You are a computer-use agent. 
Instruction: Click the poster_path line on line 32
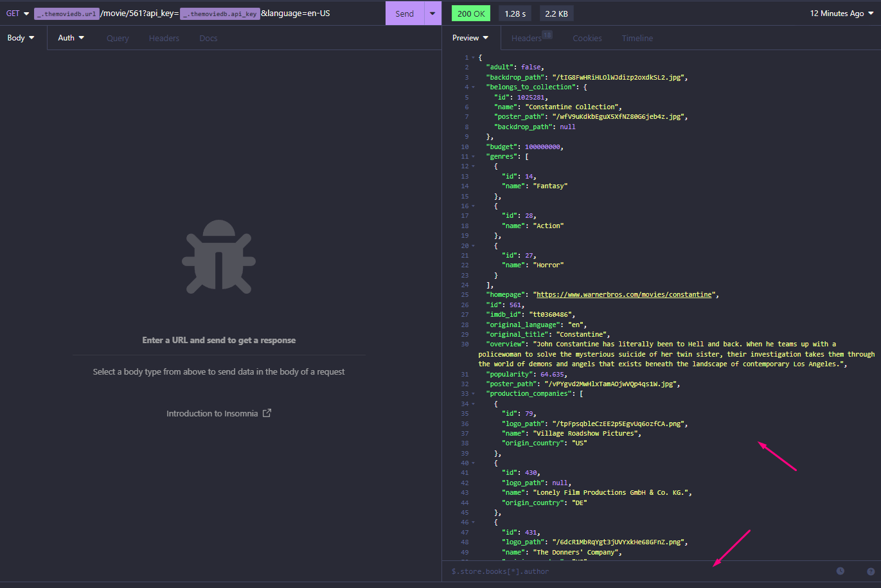(x=583, y=384)
